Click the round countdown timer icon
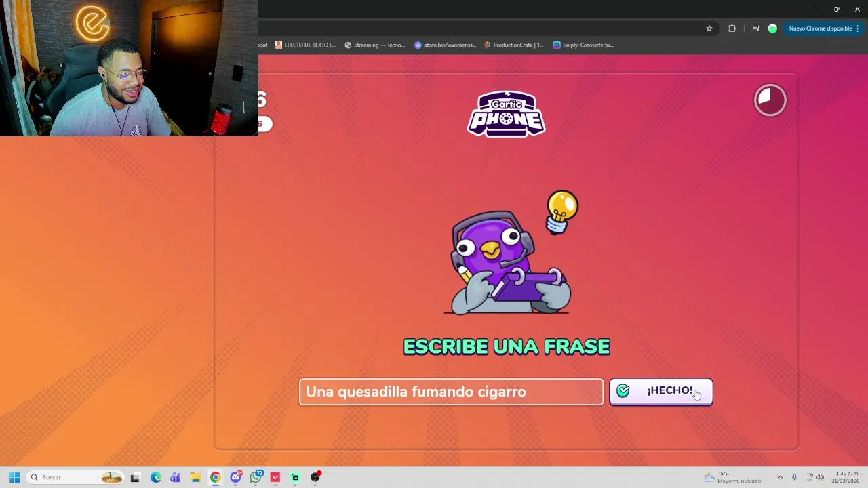This screenshot has height=488, width=868. point(770,100)
